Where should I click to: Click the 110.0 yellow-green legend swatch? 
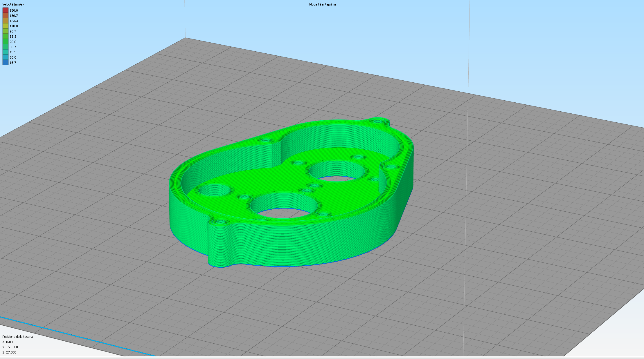(x=6, y=26)
